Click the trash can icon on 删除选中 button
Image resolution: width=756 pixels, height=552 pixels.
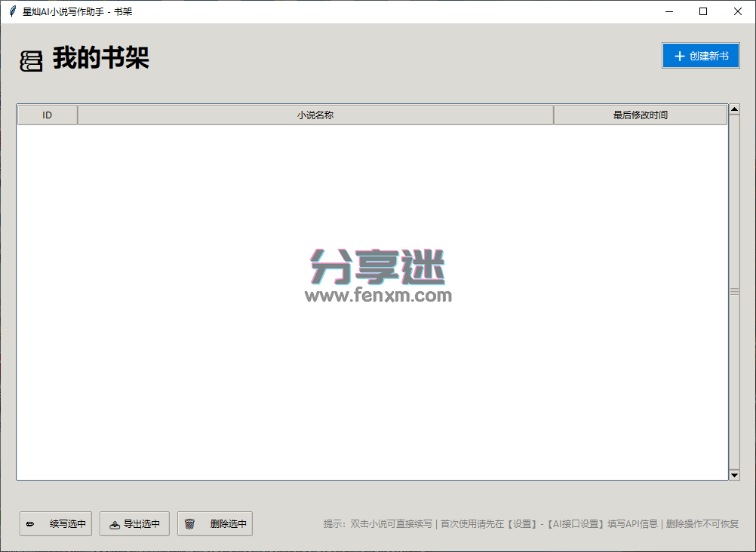point(190,523)
